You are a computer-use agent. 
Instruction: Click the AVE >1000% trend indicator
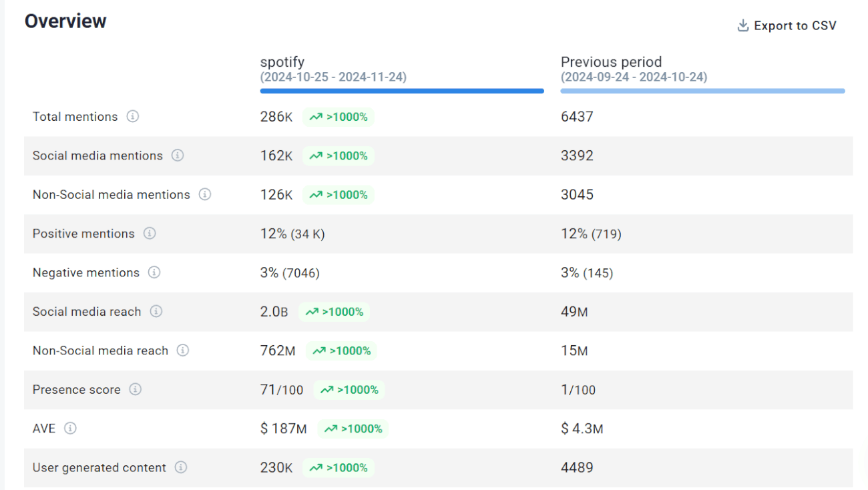(x=353, y=429)
